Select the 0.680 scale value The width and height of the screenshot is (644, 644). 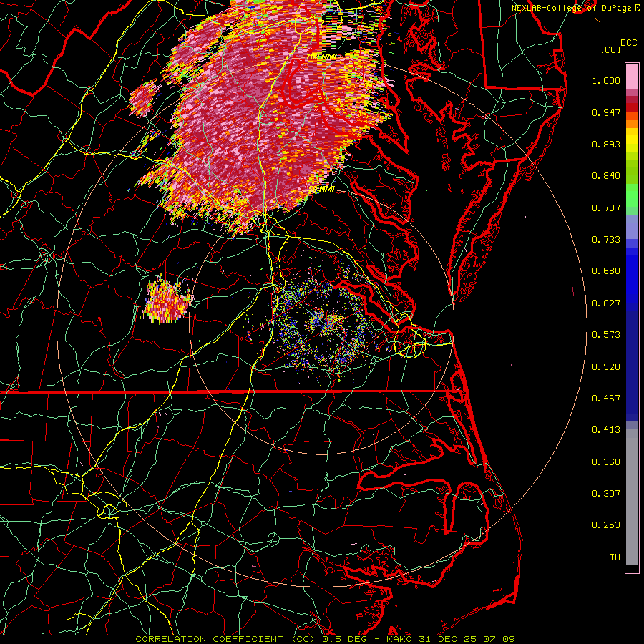(x=606, y=271)
